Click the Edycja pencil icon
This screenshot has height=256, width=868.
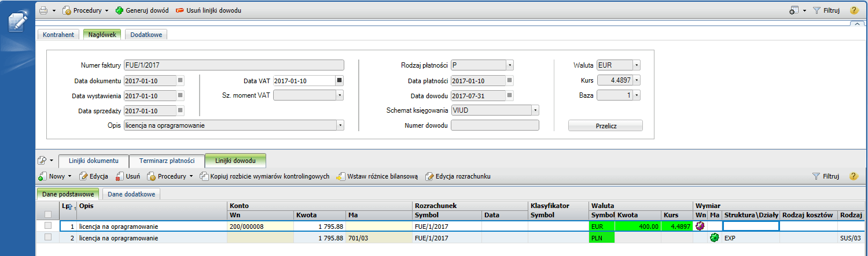pos(83,176)
